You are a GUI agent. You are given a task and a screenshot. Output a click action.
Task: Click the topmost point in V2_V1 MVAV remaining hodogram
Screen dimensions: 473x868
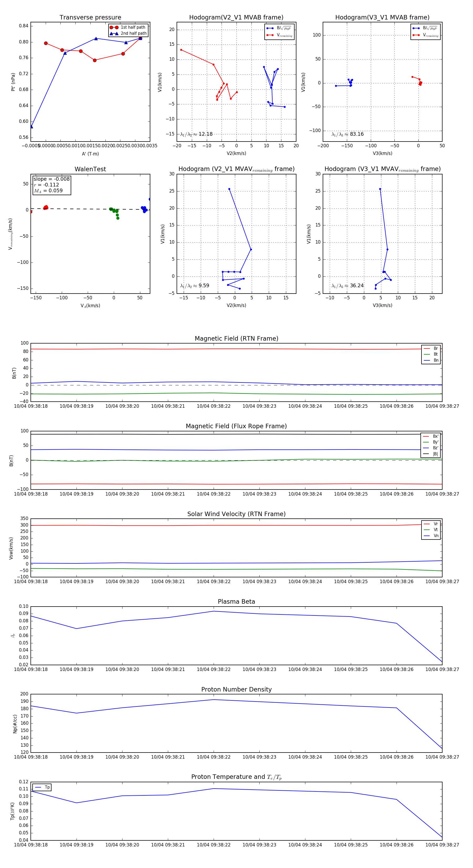[x=229, y=189]
